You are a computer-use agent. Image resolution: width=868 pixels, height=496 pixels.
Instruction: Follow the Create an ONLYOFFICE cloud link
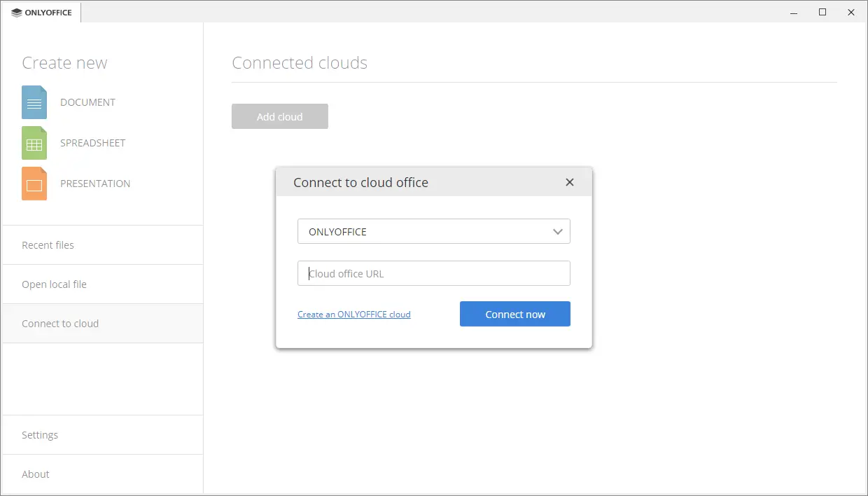pyautogui.click(x=353, y=314)
